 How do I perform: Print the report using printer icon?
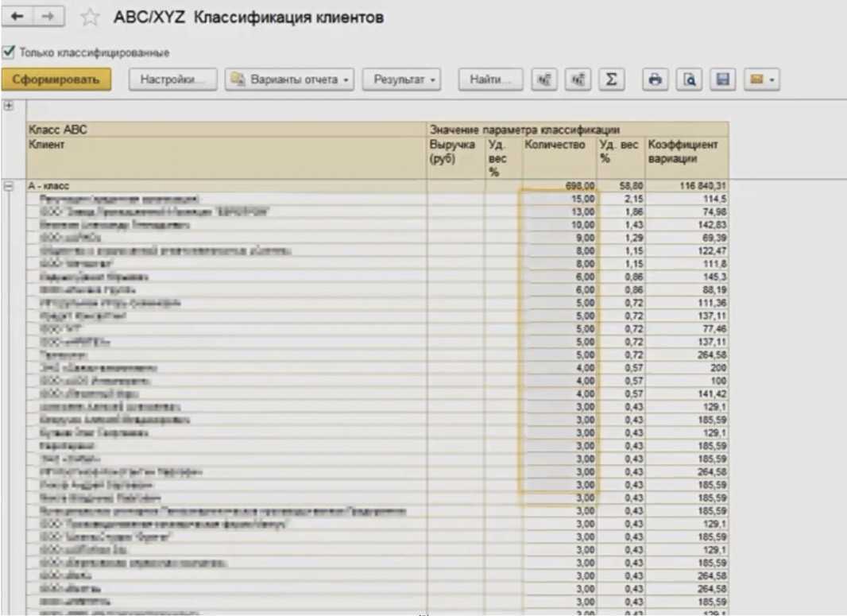tap(656, 79)
